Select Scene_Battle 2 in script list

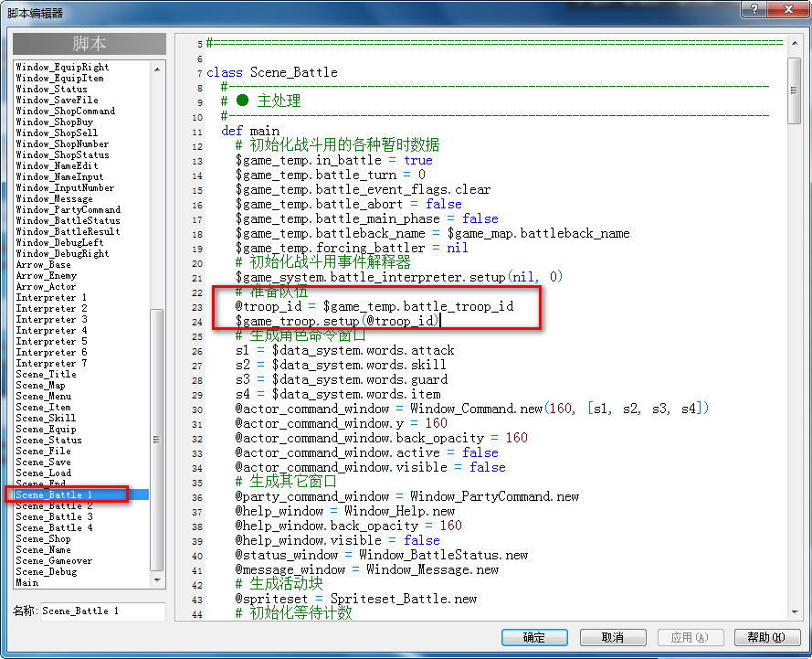55,505
